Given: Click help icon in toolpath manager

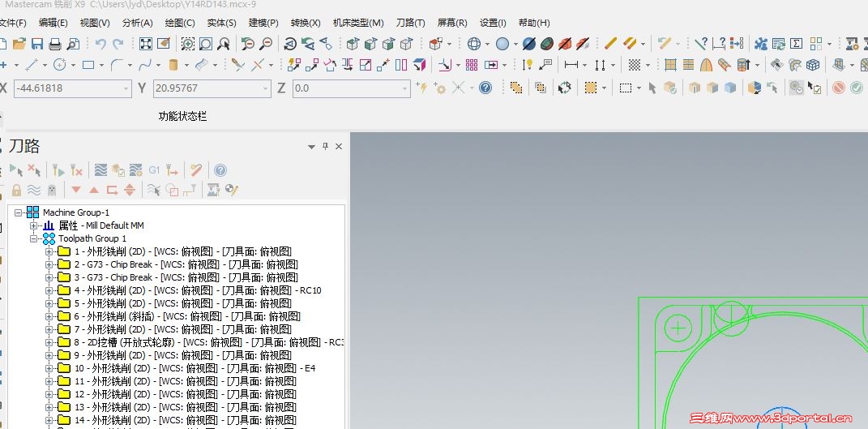Looking at the screenshot, I should [x=220, y=170].
